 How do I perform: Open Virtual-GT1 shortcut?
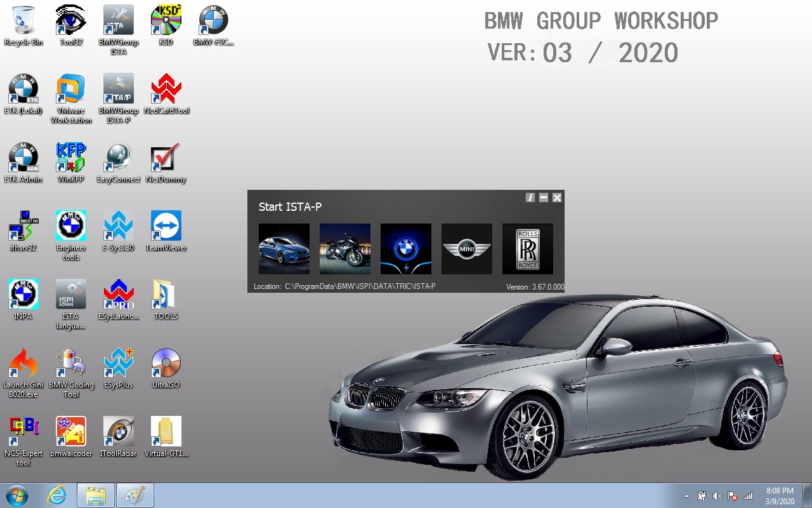tap(166, 437)
